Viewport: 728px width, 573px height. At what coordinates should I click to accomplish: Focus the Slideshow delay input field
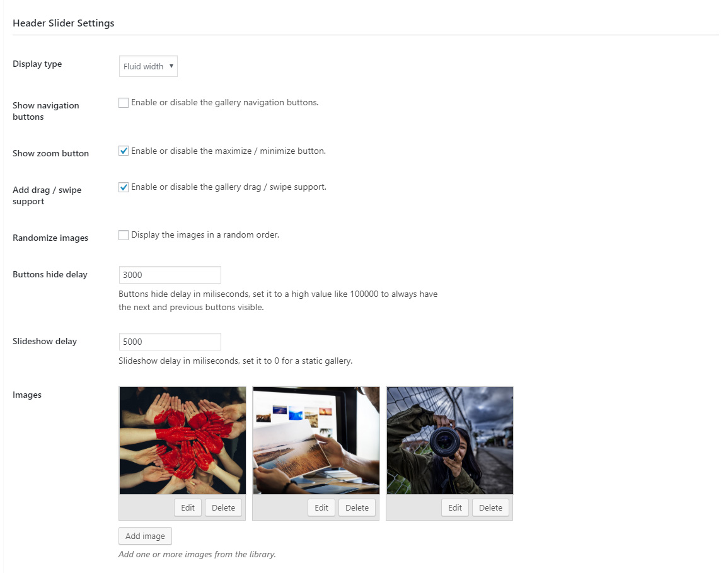(x=170, y=342)
